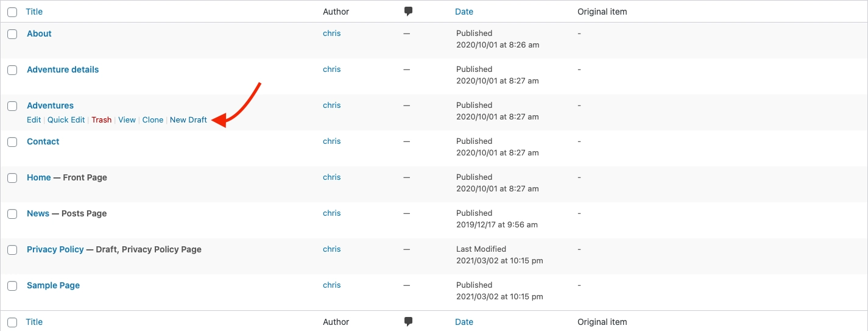Tick the News Posts Page checkbox

tap(12, 214)
